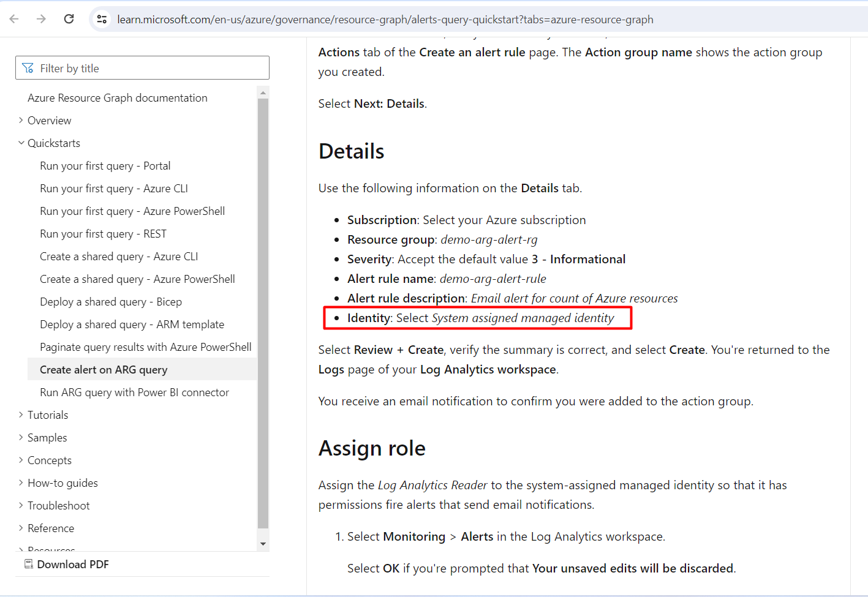Expand the Troubleshoot section chevron
This screenshot has width=868, height=597.
[x=21, y=505]
